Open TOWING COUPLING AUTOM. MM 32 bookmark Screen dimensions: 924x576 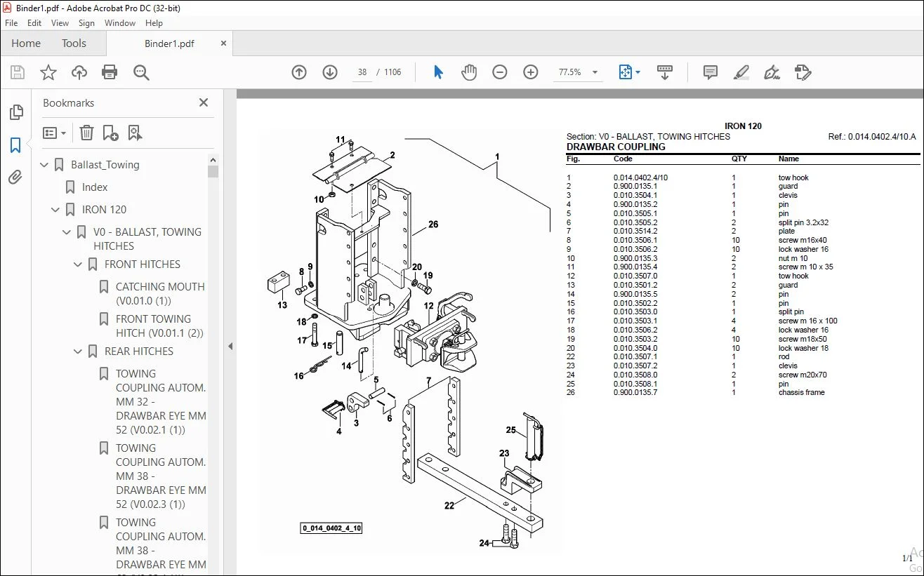click(161, 402)
